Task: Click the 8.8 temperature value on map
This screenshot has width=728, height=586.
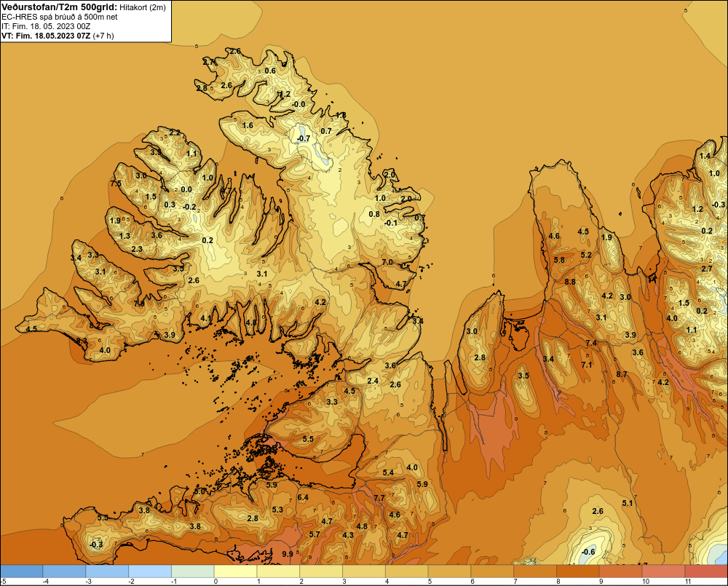Action: (x=570, y=282)
